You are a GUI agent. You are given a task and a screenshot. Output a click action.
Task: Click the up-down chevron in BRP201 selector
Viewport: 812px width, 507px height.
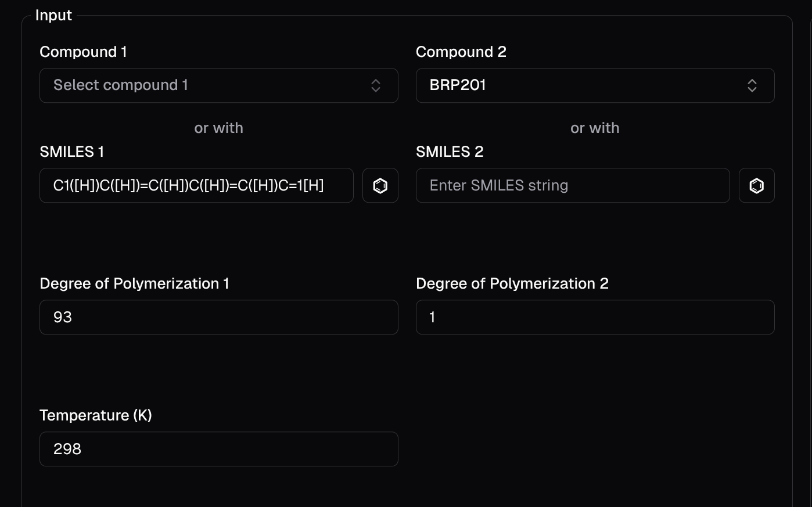tap(752, 86)
